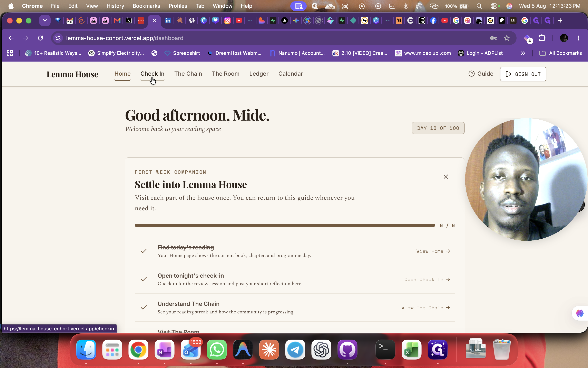This screenshot has width=588, height=368.
Task: Open Excel from the Dock
Action: [x=412, y=350]
